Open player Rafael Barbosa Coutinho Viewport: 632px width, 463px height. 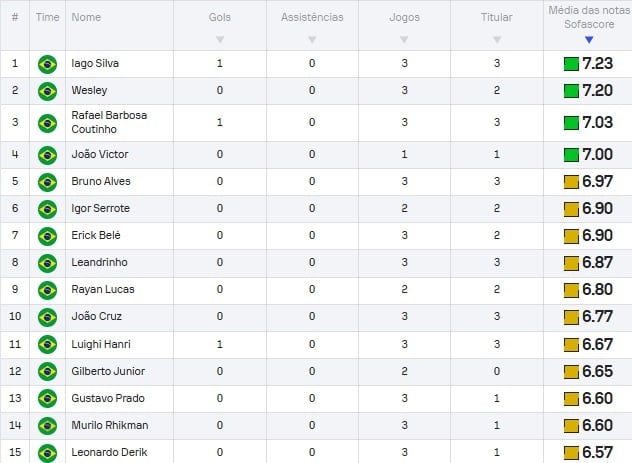(x=109, y=123)
